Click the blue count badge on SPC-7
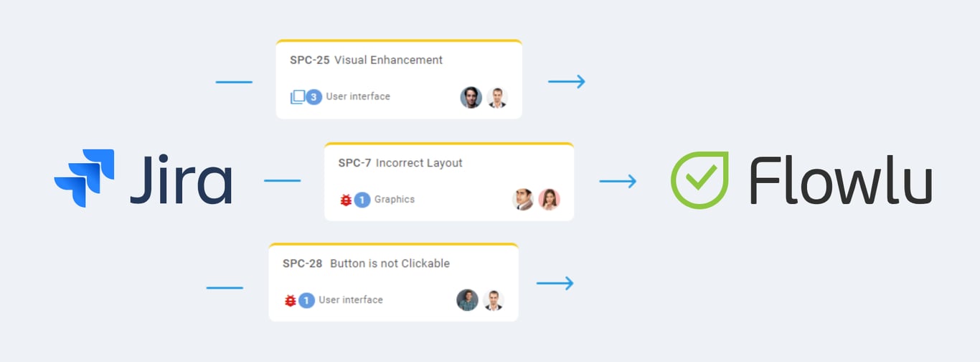Screen dimensions: 980x362 click(362, 200)
